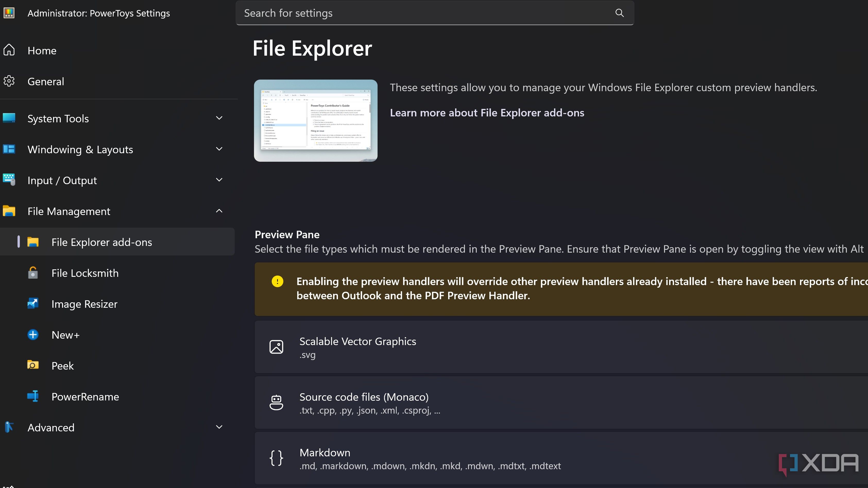Expand Windowing & Layouts chevron
This screenshot has height=488, width=868.
coord(219,149)
